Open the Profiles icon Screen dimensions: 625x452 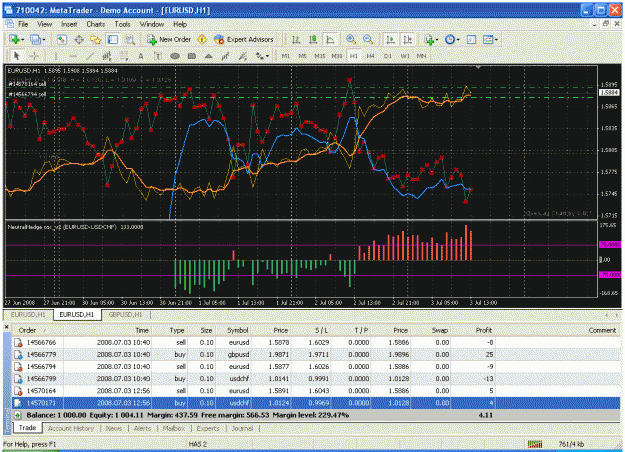pyautogui.click(x=35, y=39)
